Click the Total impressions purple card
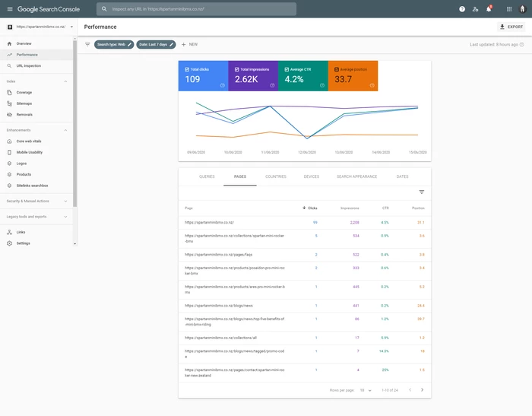This screenshot has height=416, width=532. click(x=253, y=76)
